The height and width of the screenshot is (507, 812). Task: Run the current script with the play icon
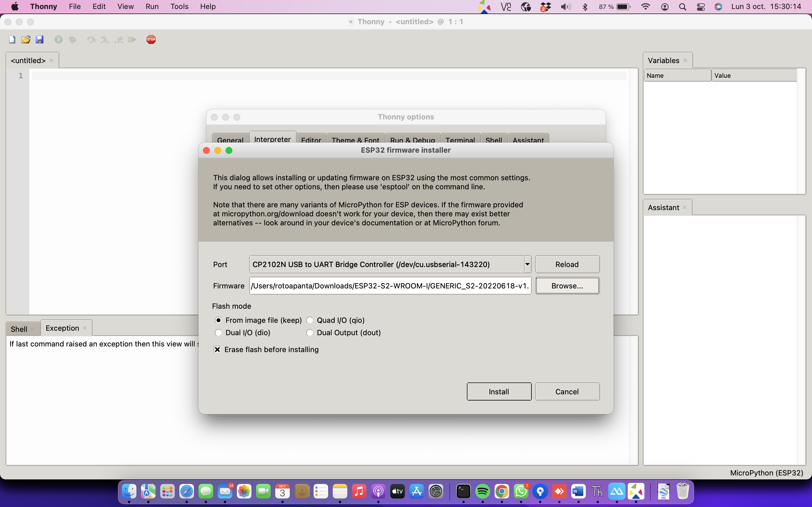click(58, 39)
